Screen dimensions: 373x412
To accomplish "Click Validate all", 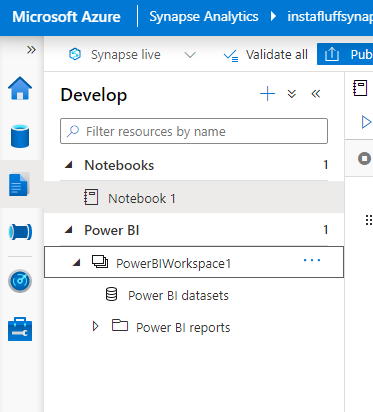I will [266, 55].
